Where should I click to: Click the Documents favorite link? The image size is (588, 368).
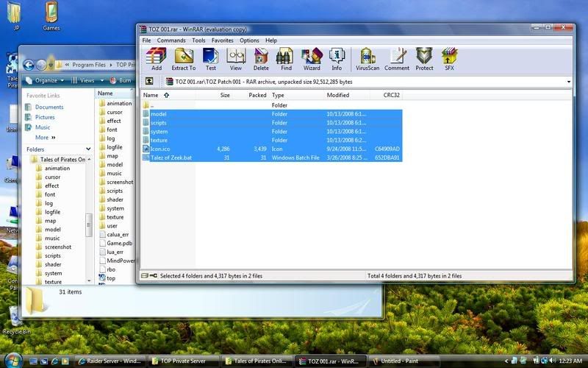(49, 107)
